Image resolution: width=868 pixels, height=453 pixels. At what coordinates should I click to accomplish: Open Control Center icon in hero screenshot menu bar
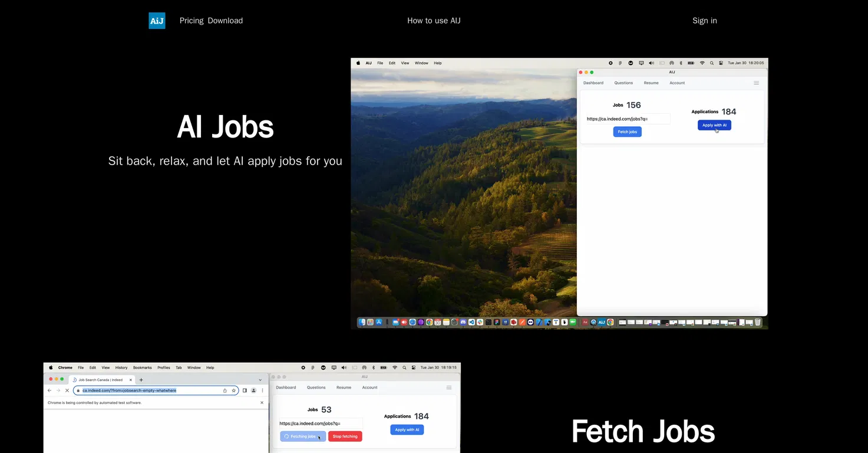[721, 63]
